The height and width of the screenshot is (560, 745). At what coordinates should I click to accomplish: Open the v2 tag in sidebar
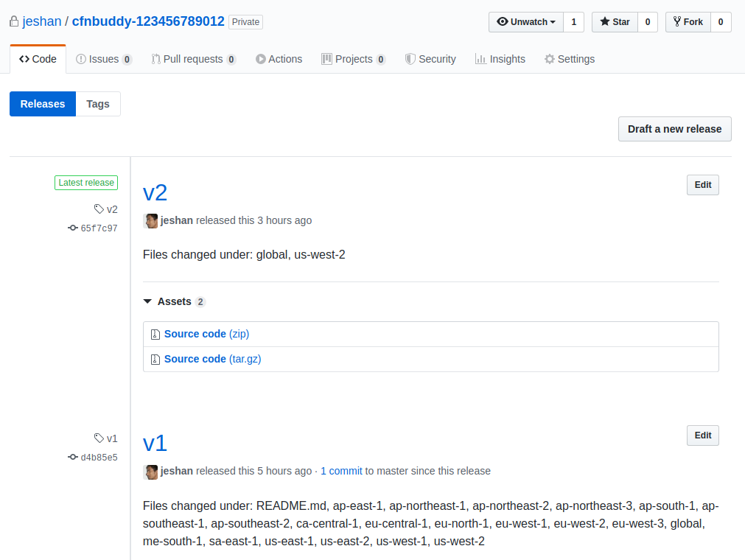tap(106, 209)
